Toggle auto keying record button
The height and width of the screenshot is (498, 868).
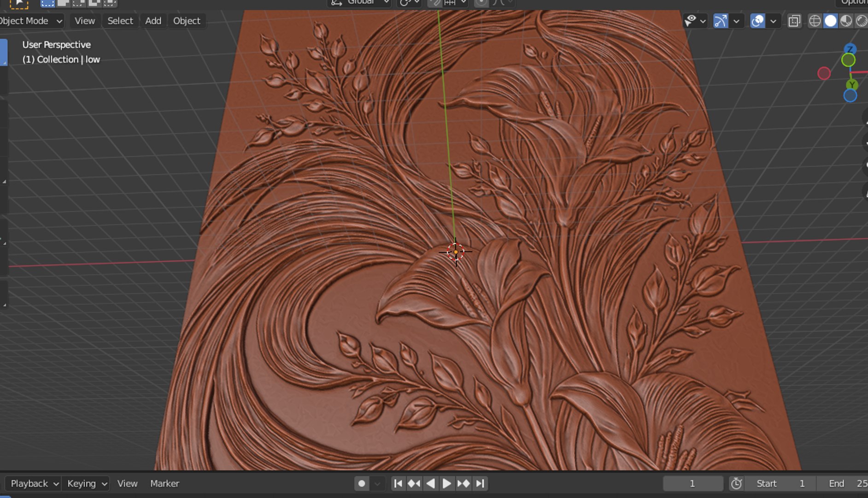(x=362, y=483)
